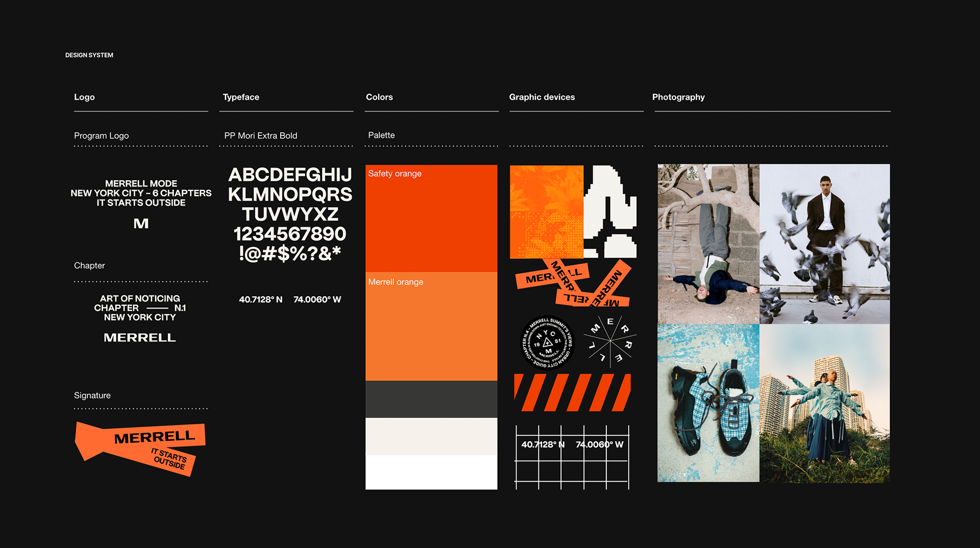Click the !@#$%?&* symbols specimen line
This screenshot has width=980, height=548.
tap(290, 253)
